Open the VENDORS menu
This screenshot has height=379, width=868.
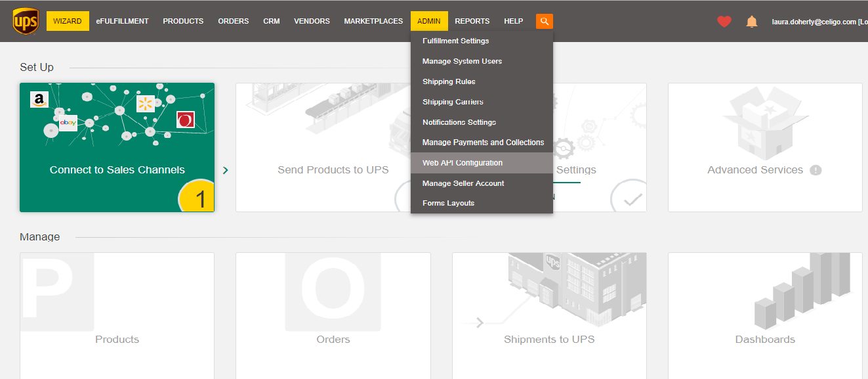pyautogui.click(x=312, y=21)
